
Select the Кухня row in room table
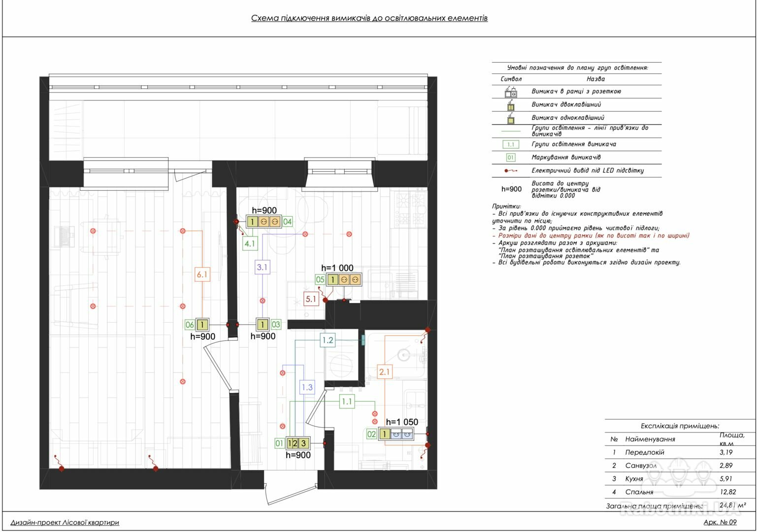(x=680, y=479)
